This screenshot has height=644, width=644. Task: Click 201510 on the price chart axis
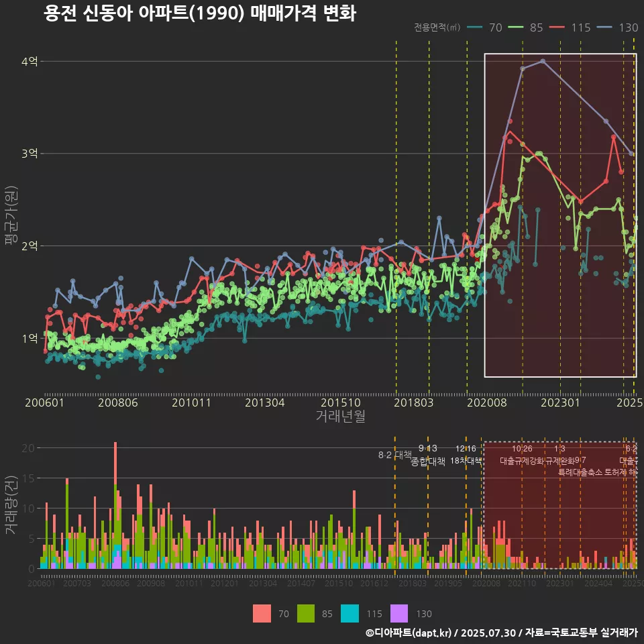341,402
